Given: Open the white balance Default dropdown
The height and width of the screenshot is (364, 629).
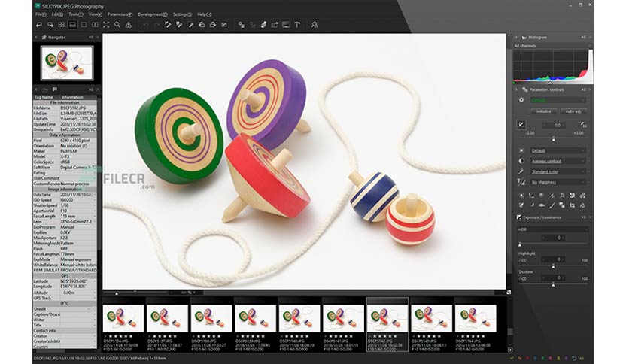Looking at the screenshot, I should pos(558,150).
